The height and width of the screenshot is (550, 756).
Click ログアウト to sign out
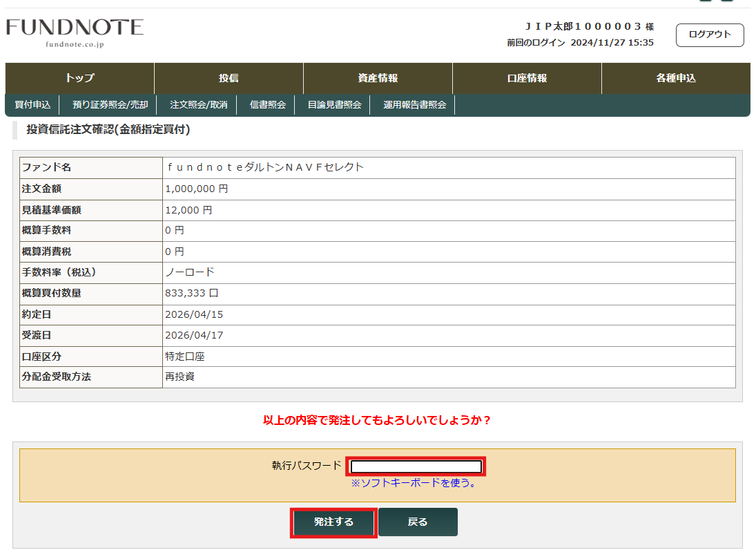709,35
